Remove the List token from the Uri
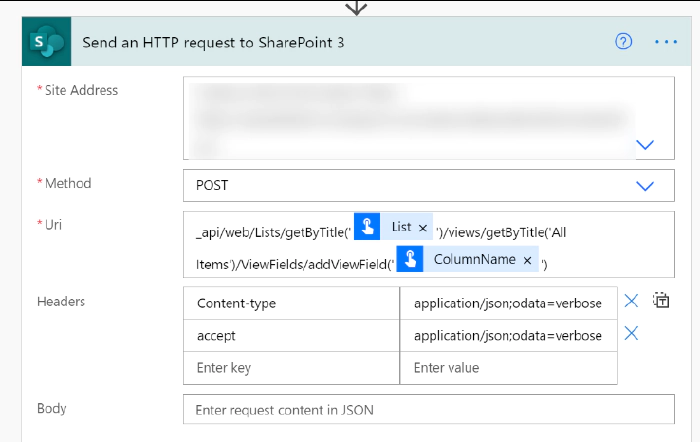The image size is (700, 442). click(423, 228)
